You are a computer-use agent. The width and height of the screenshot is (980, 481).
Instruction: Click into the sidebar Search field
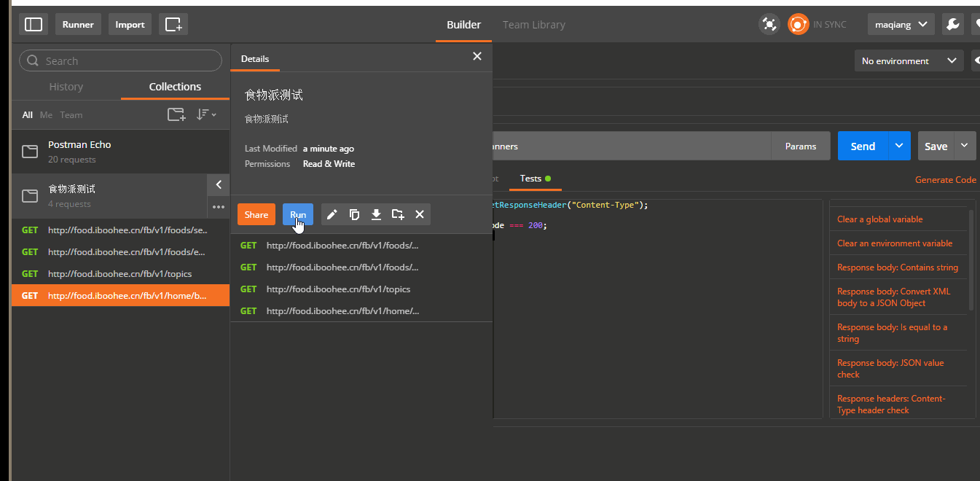120,60
